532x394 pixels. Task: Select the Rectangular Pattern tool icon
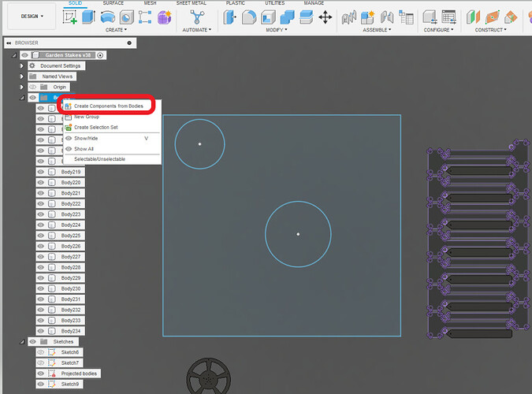tap(145, 17)
